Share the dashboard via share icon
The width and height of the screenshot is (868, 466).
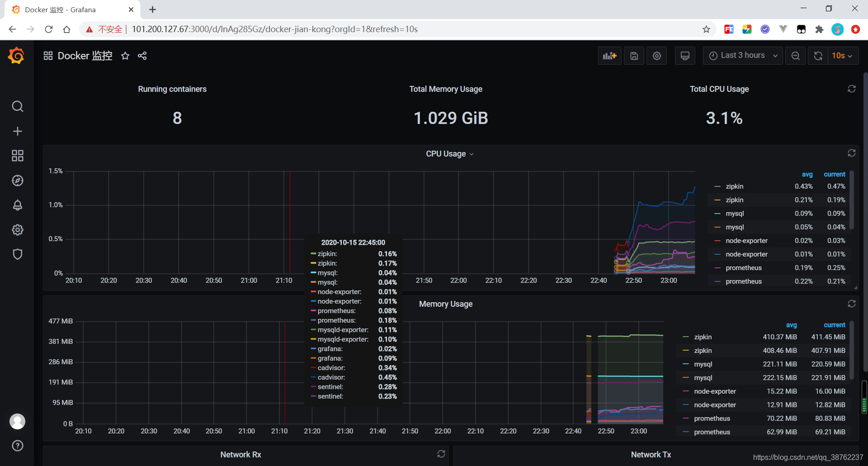[x=142, y=56]
